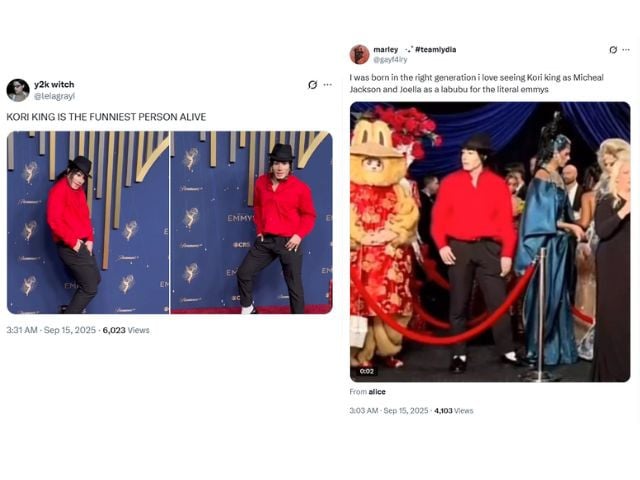Click the 'From alice' source link
Image resolution: width=640 pixels, height=480 pixels.
(367, 392)
